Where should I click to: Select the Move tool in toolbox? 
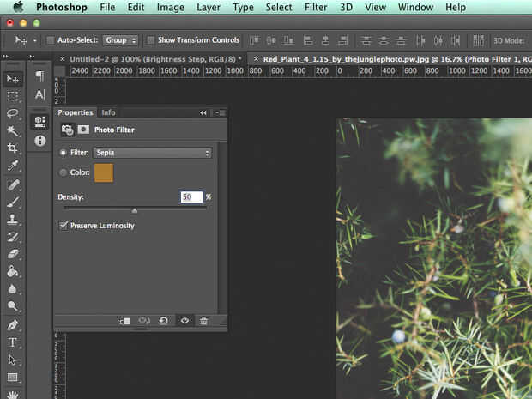point(13,79)
